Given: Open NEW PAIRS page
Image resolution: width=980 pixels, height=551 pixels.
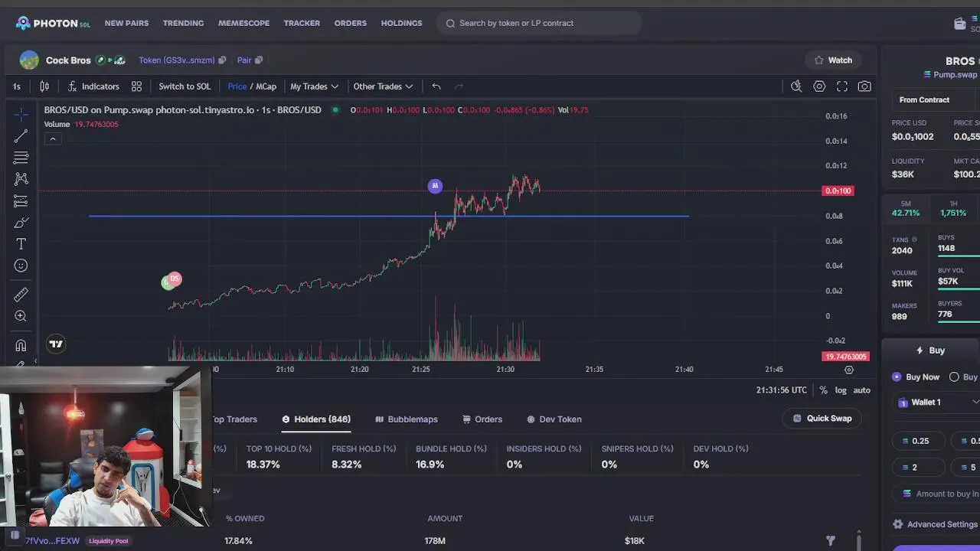Looking at the screenshot, I should point(126,23).
